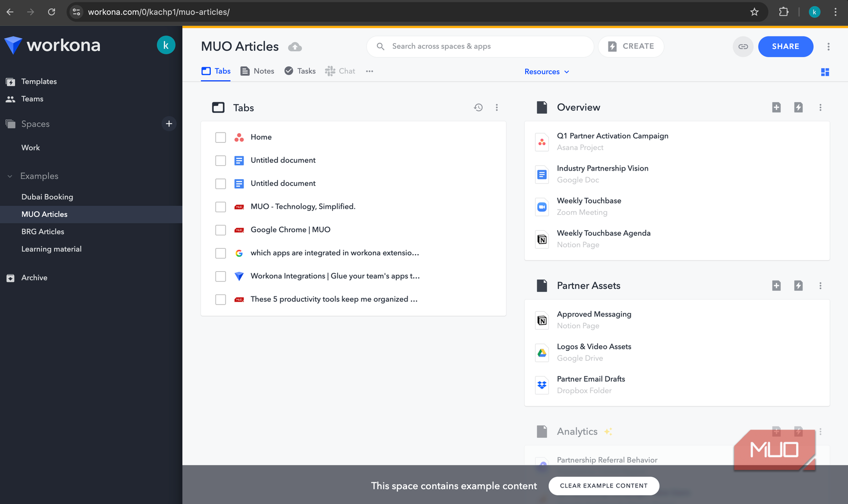Viewport: 848px width, 504px height.
Task: Open the tab history icon in Tabs panel
Action: coord(478,107)
